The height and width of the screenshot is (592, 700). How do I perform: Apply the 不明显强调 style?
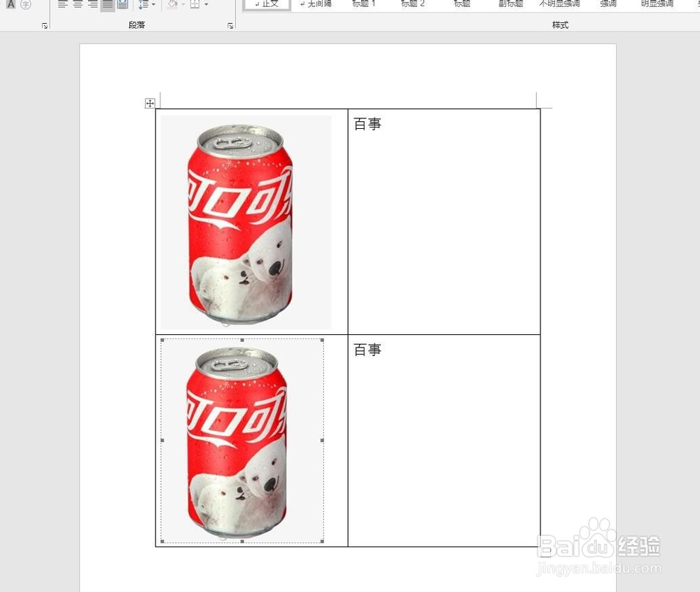[x=559, y=4]
